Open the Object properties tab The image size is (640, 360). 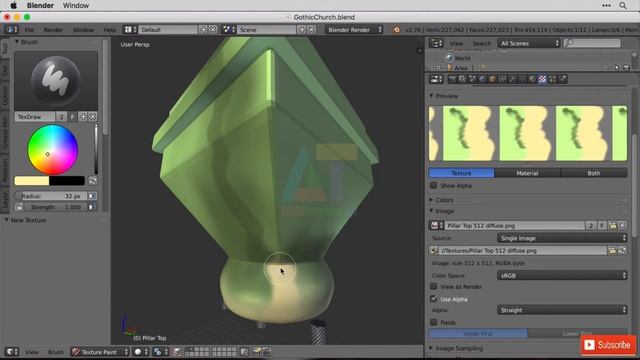[x=492, y=79]
